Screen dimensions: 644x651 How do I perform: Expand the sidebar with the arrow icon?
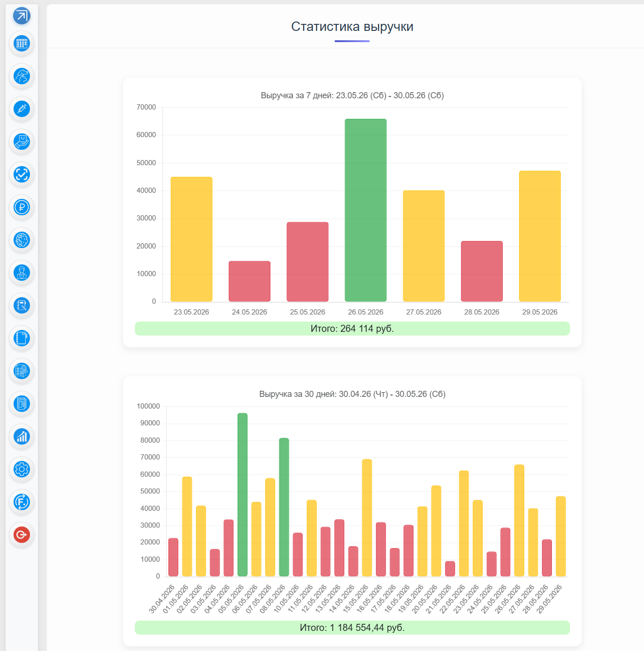tap(22, 15)
